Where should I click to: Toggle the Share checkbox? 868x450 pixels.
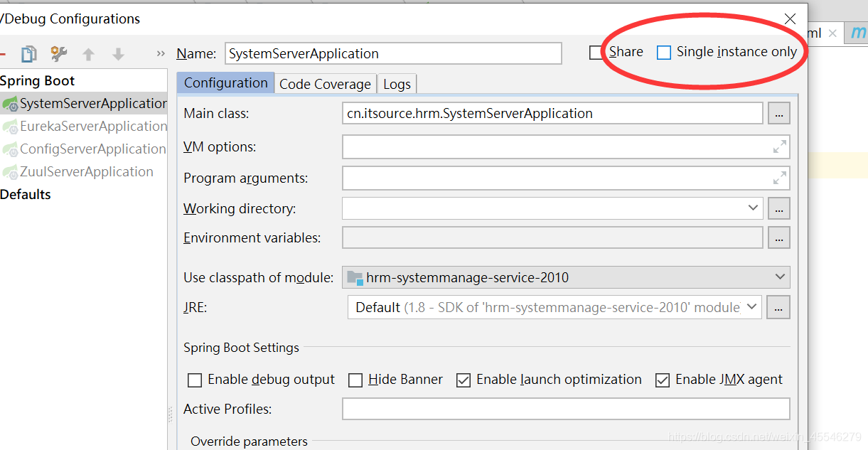(596, 53)
